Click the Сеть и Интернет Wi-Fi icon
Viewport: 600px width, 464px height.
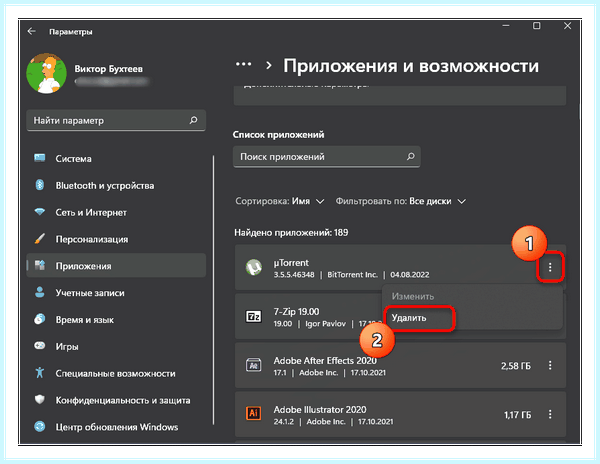pyautogui.click(x=40, y=212)
